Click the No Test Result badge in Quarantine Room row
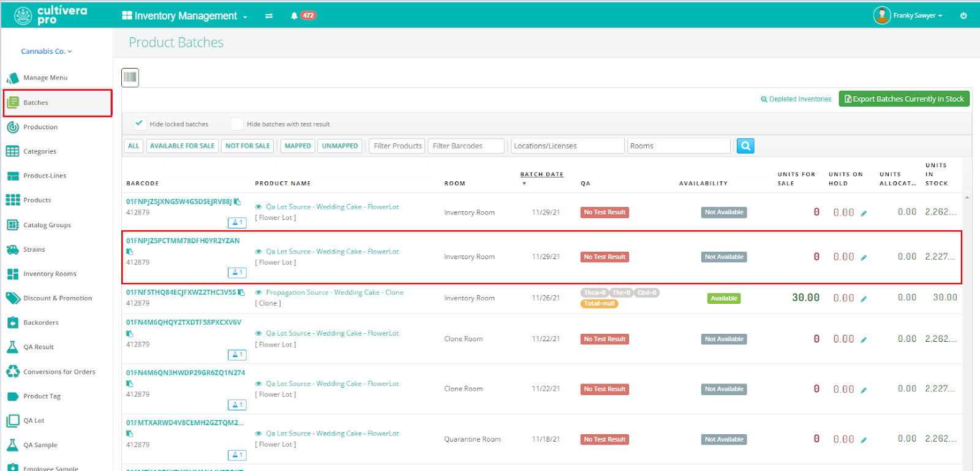 pyautogui.click(x=605, y=440)
